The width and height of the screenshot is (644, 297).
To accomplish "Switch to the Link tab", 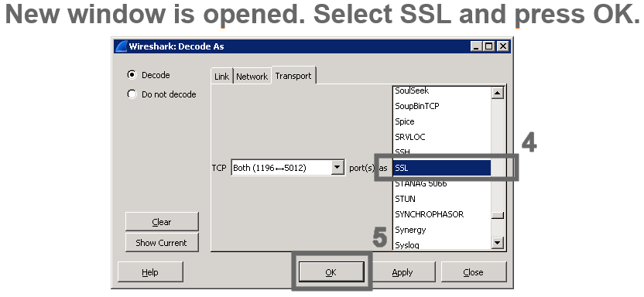I will (x=222, y=77).
